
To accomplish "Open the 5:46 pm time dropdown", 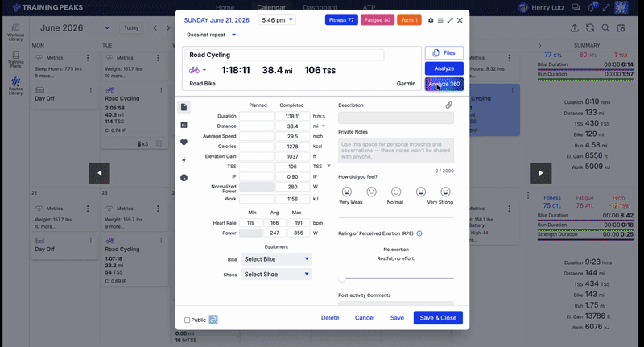I will (x=277, y=20).
